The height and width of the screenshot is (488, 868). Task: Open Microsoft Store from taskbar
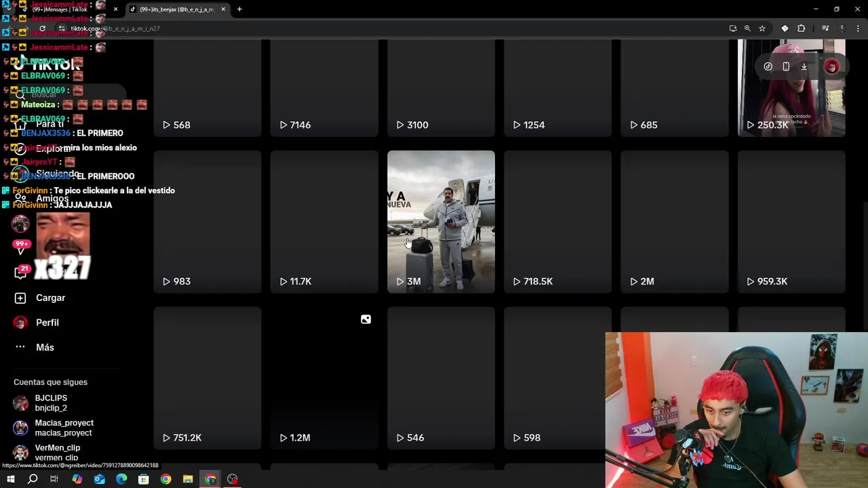point(144,479)
